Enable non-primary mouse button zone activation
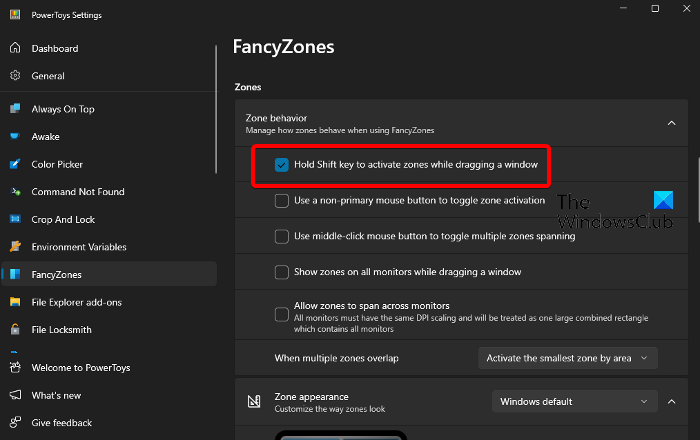This screenshot has height=440, width=700. click(x=282, y=200)
